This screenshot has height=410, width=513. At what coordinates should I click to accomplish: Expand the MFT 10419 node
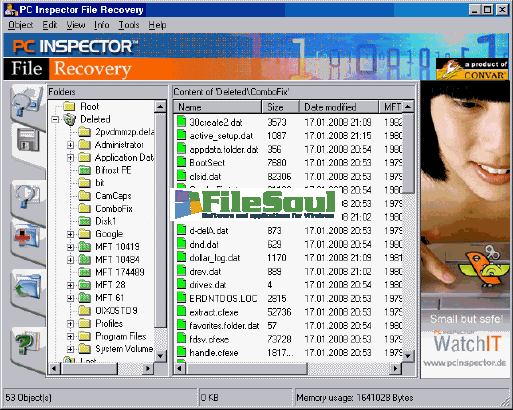pyautogui.click(x=70, y=247)
